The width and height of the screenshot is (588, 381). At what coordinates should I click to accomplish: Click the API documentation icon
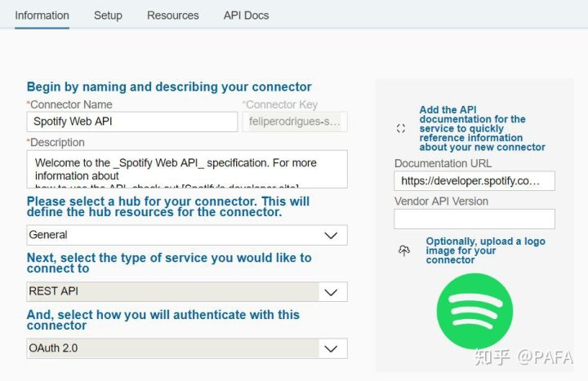pos(401,129)
